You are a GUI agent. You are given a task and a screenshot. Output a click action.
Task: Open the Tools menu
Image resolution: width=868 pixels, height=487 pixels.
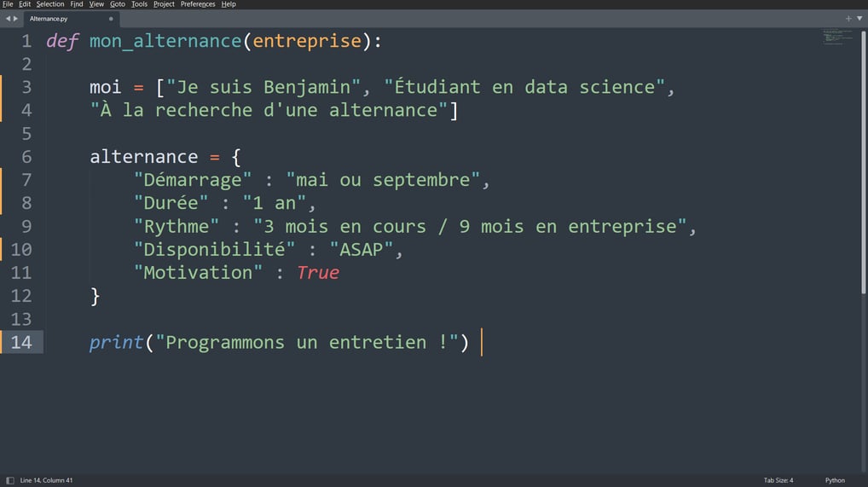click(x=139, y=4)
